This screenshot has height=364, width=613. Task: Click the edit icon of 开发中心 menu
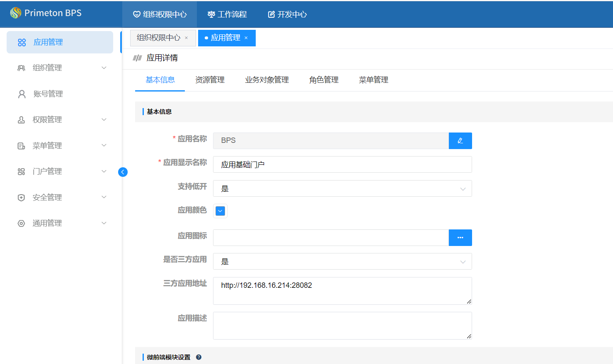pos(271,14)
